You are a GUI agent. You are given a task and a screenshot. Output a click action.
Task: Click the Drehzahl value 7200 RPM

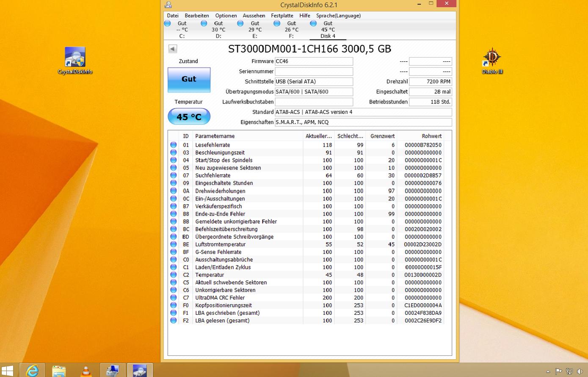431,82
